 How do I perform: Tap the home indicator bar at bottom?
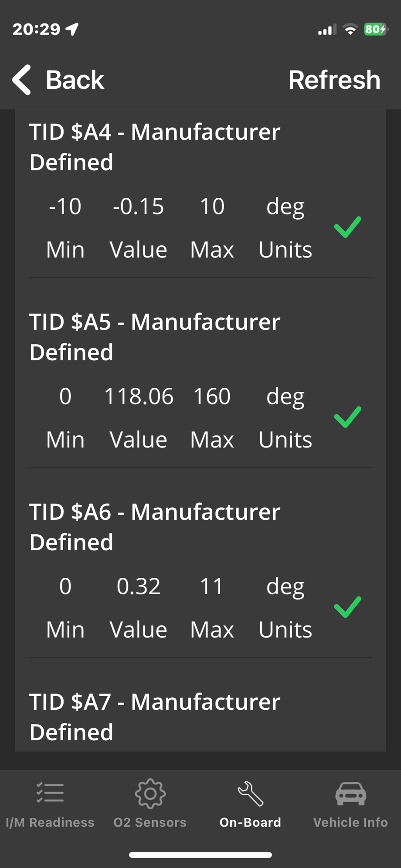pyautogui.click(x=200, y=855)
